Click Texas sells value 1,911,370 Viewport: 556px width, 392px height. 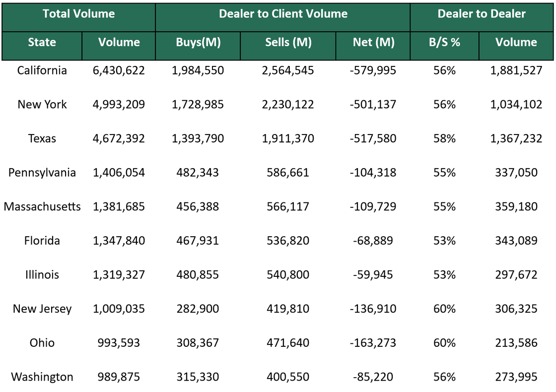click(288, 138)
